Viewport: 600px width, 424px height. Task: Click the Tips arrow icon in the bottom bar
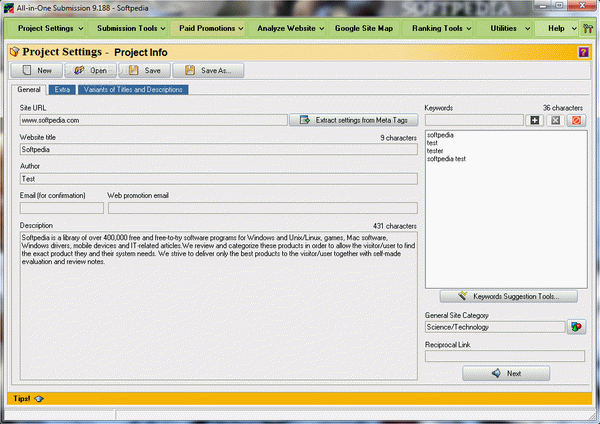[x=39, y=399]
